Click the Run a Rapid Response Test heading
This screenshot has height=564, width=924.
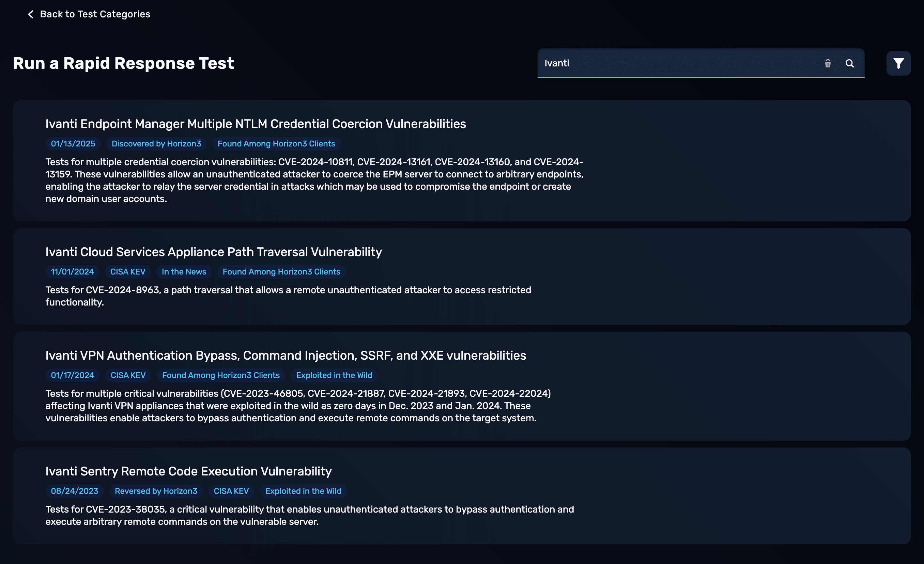123,63
